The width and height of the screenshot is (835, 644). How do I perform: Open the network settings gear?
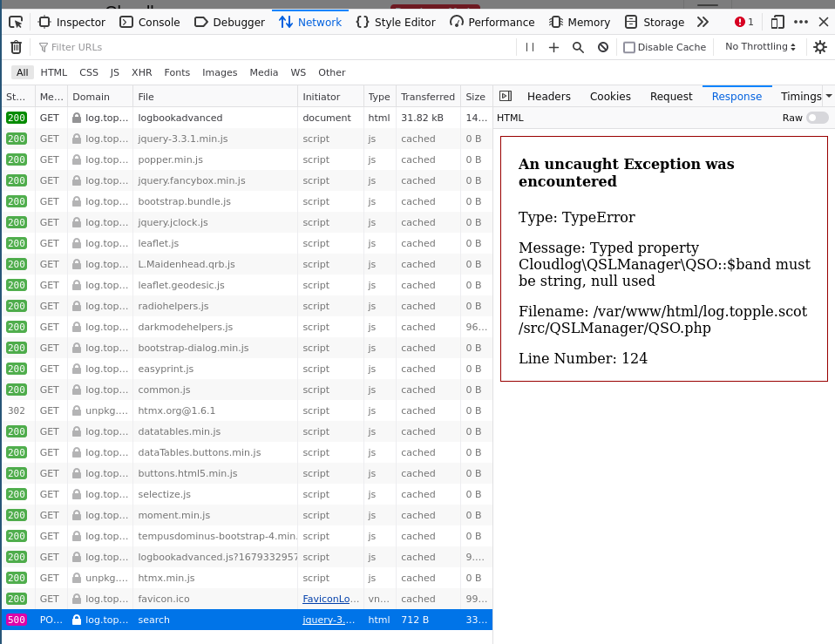tap(819, 47)
